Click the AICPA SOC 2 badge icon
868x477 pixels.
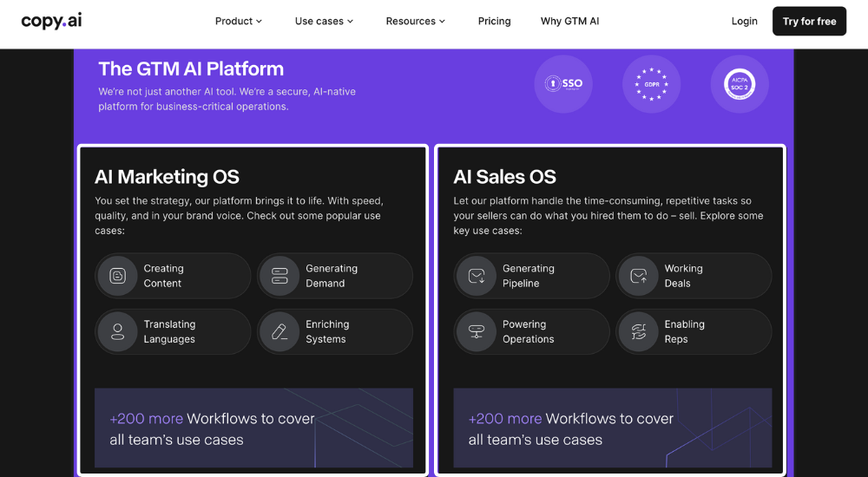(740, 84)
